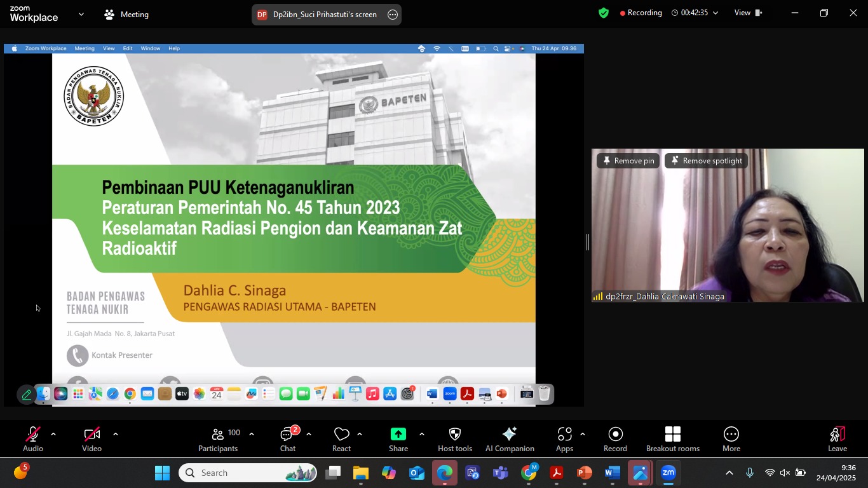Click Apple logo in shared Mac menu bar
The width and height of the screenshot is (868, 488).
[14, 48]
